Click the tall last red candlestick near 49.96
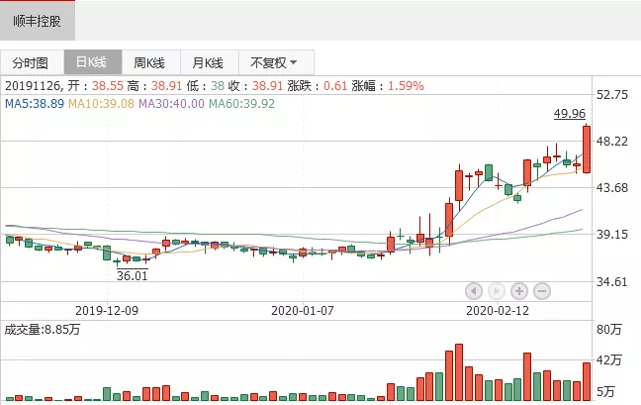 (587, 149)
